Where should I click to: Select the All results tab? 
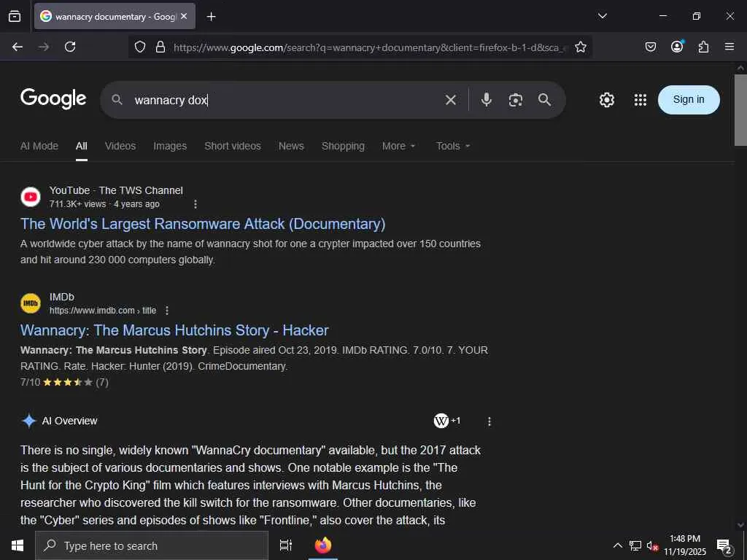[82, 146]
